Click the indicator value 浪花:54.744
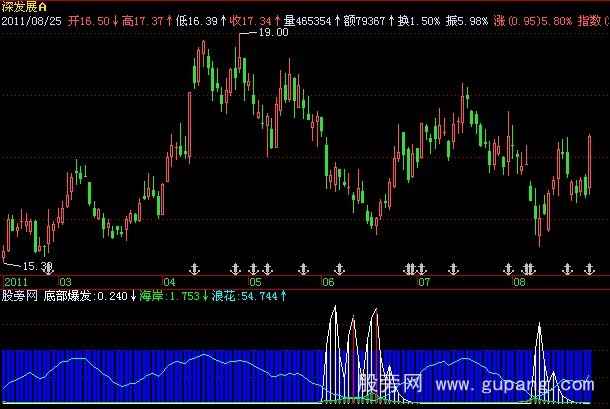 (x=245, y=296)
